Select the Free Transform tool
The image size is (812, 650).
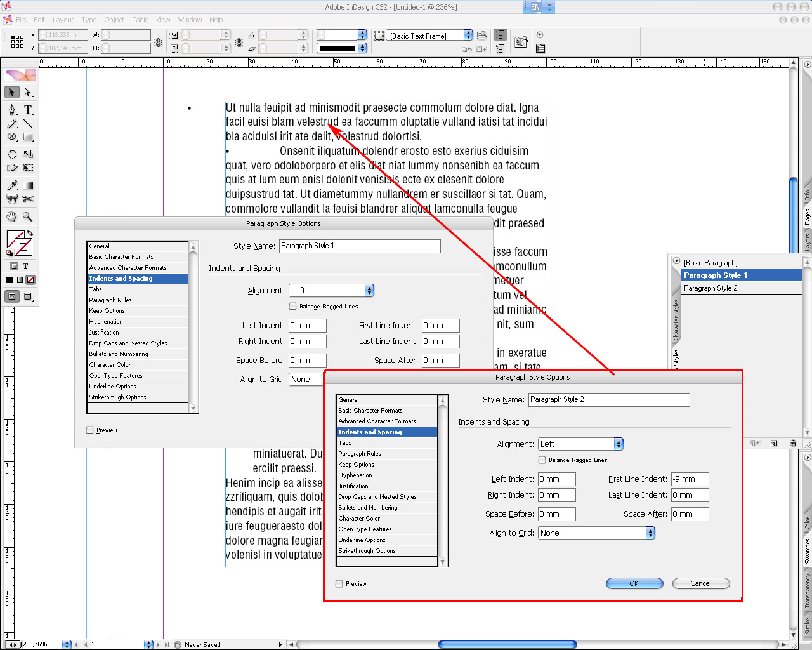pos(28,168)
